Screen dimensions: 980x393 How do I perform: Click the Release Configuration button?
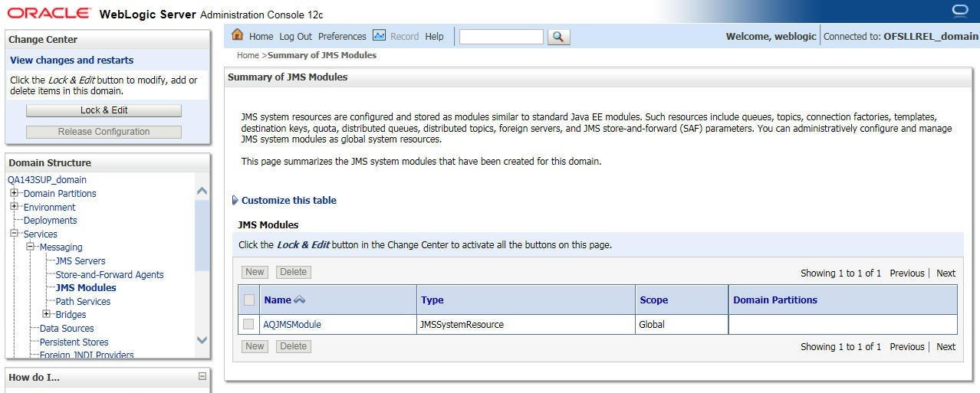click(104, 132)
